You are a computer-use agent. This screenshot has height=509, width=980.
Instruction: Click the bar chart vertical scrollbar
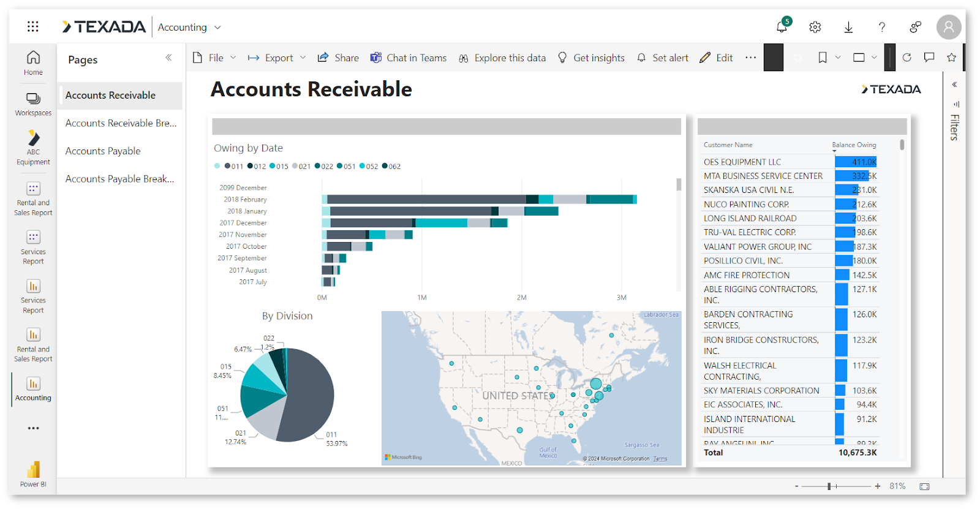coord(679,184)
